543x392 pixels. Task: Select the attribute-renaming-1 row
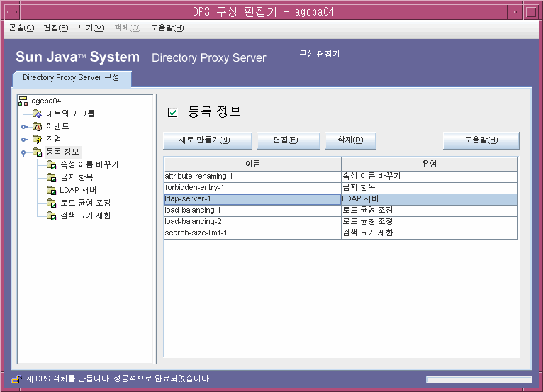coord(341,177)
